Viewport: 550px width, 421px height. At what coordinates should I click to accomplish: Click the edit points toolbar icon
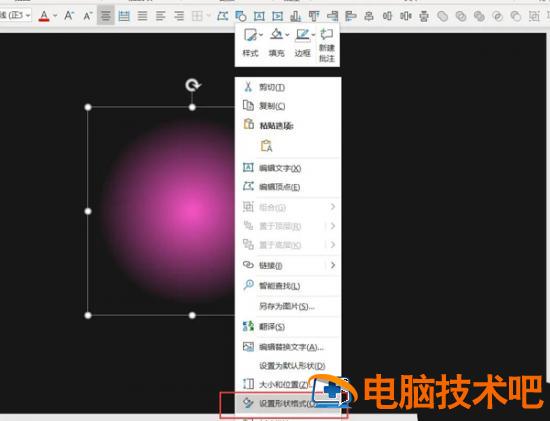tap(222, 16)
